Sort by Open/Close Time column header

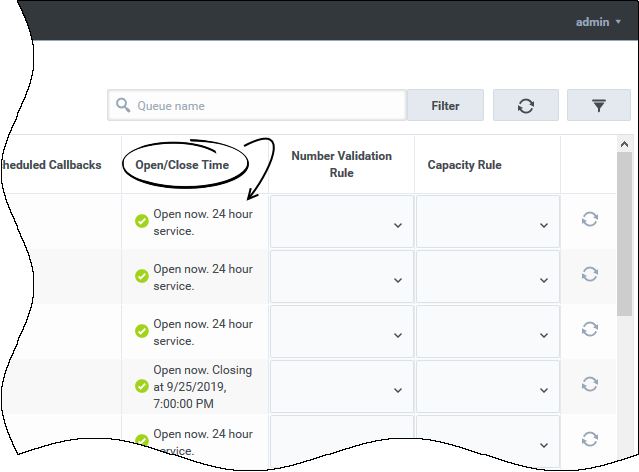pos(182,165)
